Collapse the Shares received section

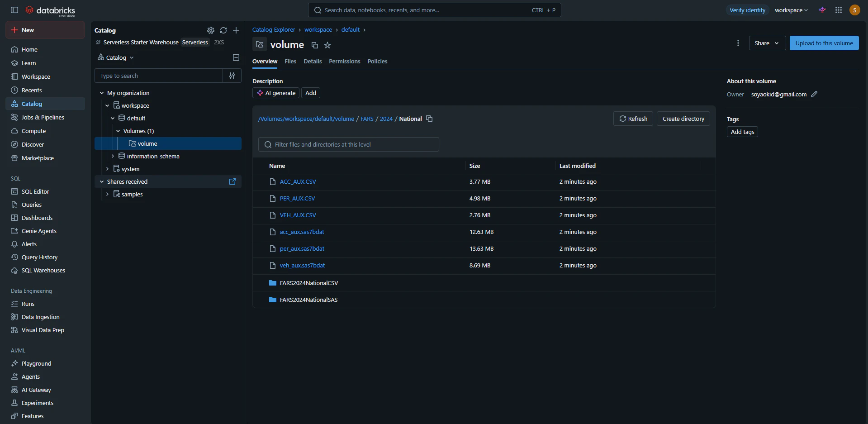[102, 181]
